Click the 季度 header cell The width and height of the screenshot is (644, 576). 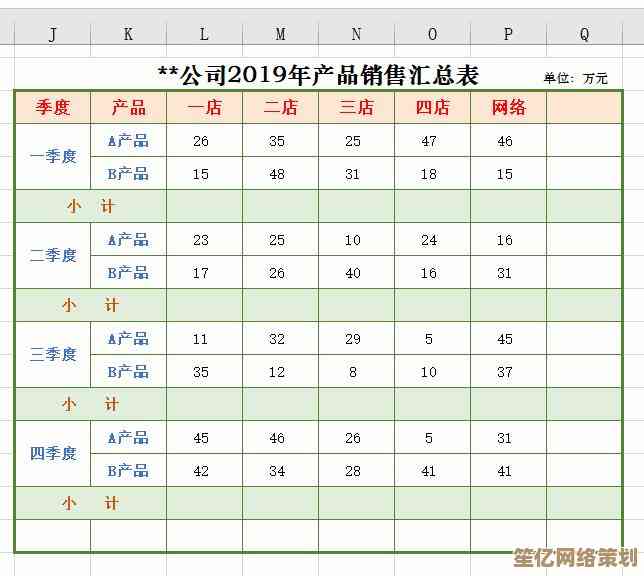pos(52,107)
